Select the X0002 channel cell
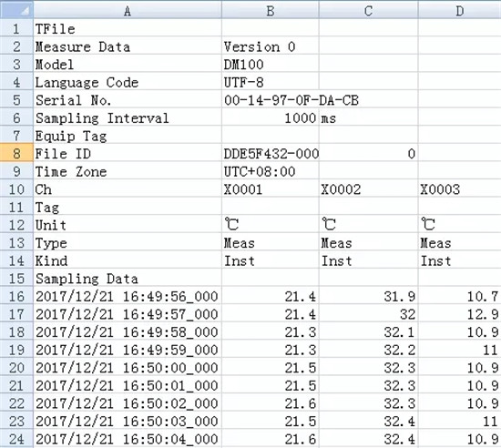Image resolution: width=501 pixels, height=448 pixels. 368,188
